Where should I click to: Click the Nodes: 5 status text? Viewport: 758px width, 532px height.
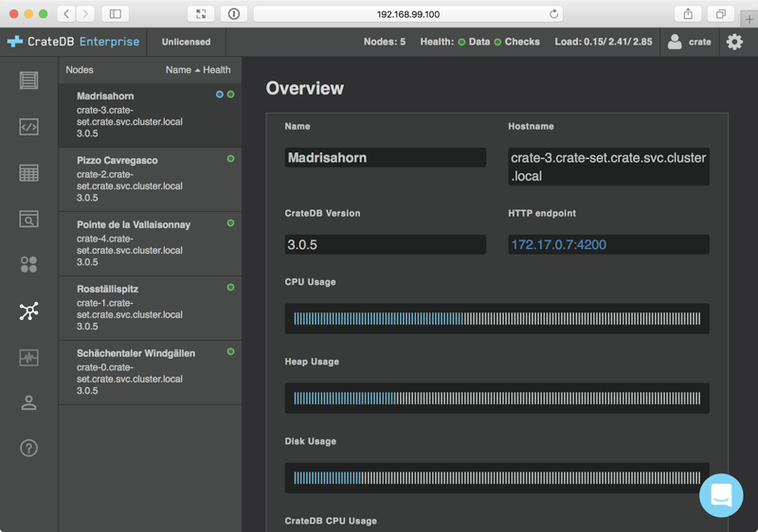[x=385, y=42]
